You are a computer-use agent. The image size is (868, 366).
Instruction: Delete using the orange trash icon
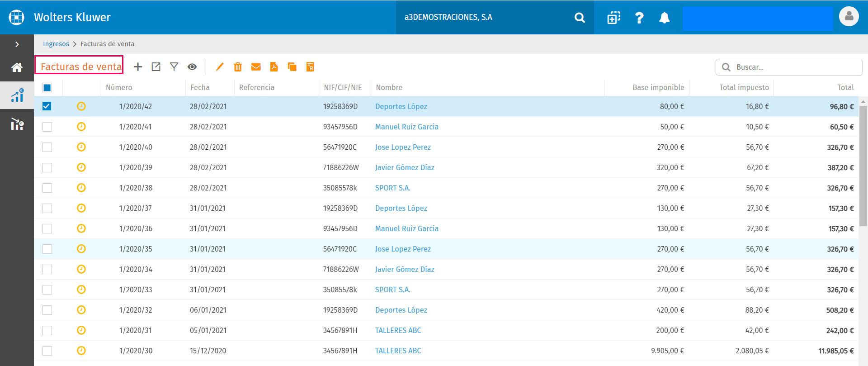(x=238, y=67)
